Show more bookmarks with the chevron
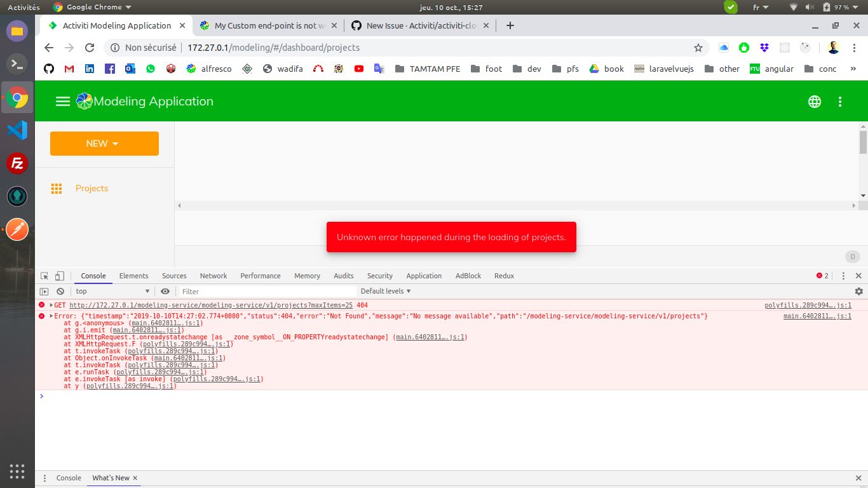Viewport: 868px width, 488px height. pyautogui.click(x=853, y=69)
